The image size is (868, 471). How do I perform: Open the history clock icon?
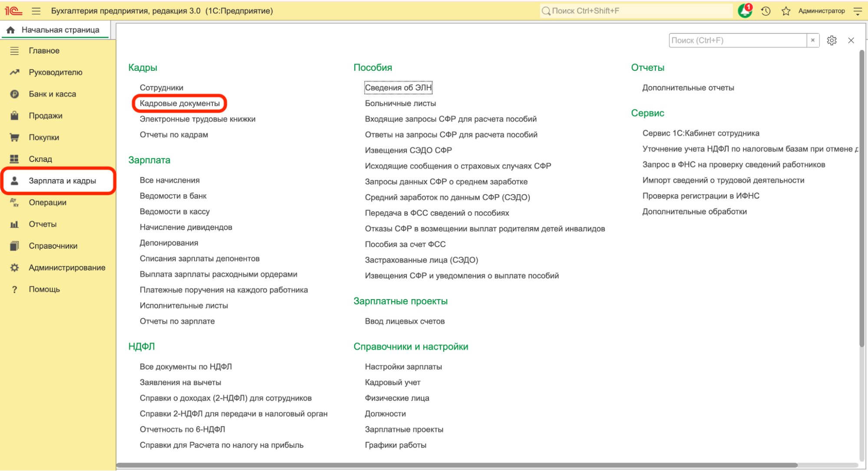(x=766, y=11)
